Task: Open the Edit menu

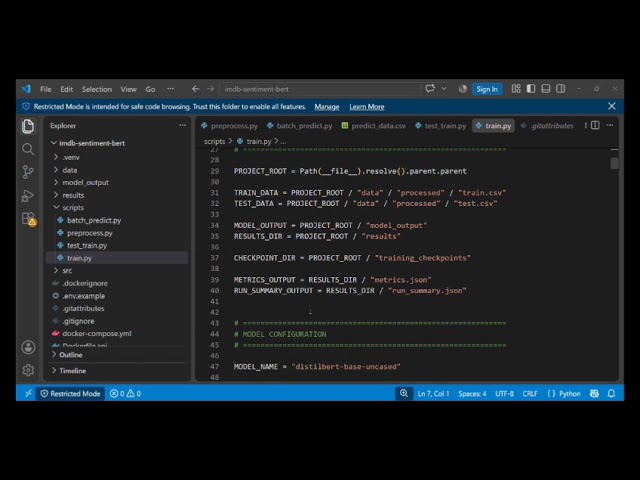Action: coord(67,89)
